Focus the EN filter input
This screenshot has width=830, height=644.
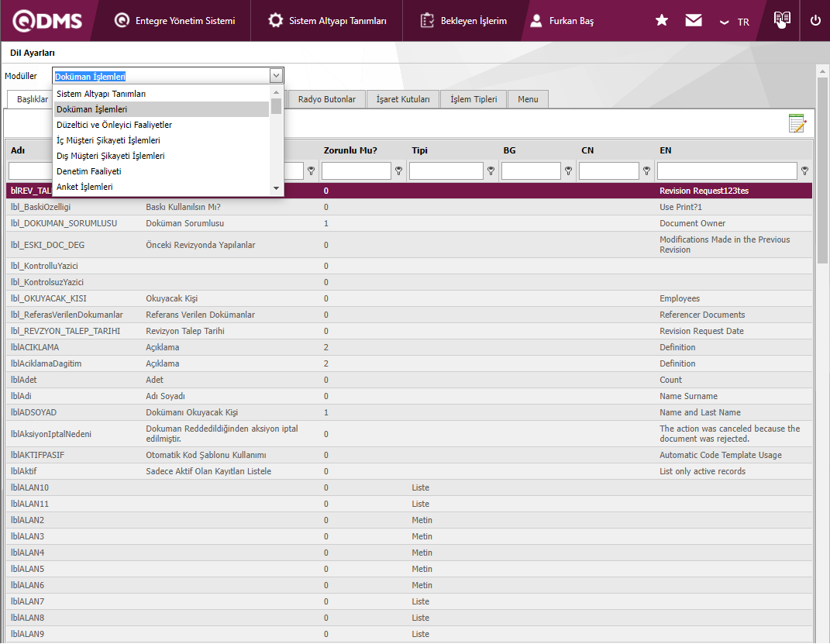727,171
